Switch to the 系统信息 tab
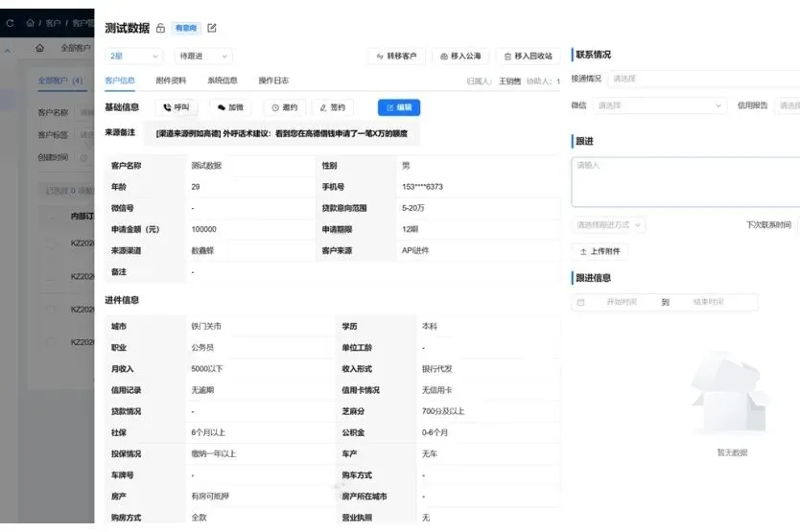The width and height of the screenshot is (800, 532). (x=223, y=81)
